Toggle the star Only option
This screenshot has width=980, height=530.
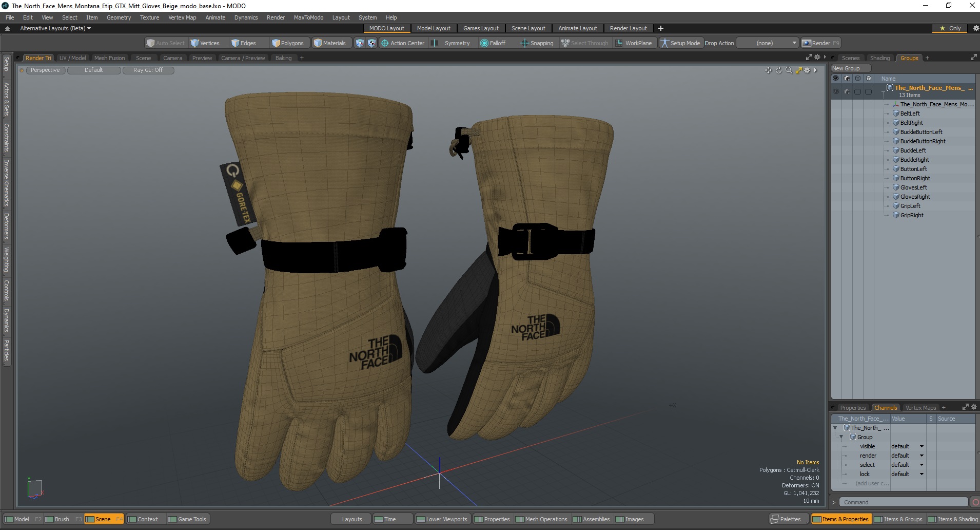pos(950,28)
